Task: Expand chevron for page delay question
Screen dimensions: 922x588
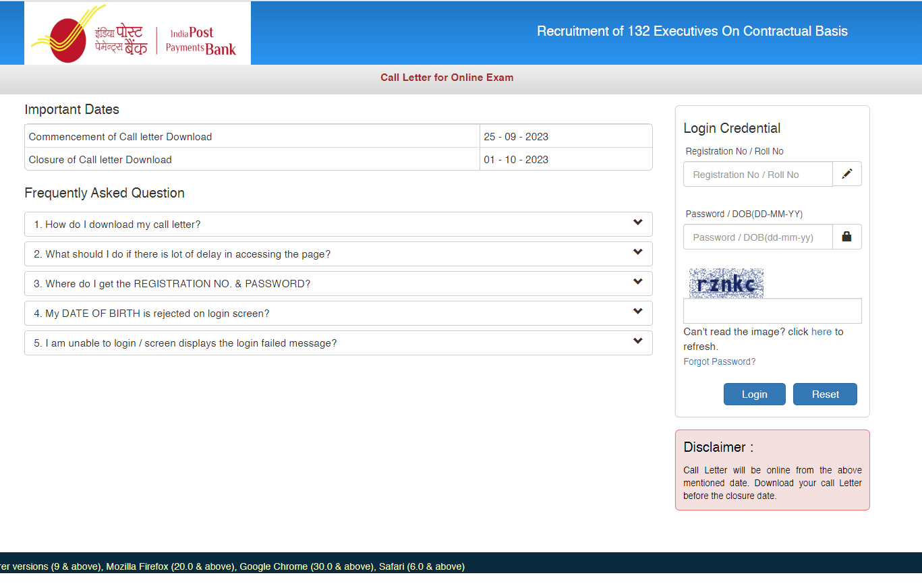Action: click(x=637, y=252)
